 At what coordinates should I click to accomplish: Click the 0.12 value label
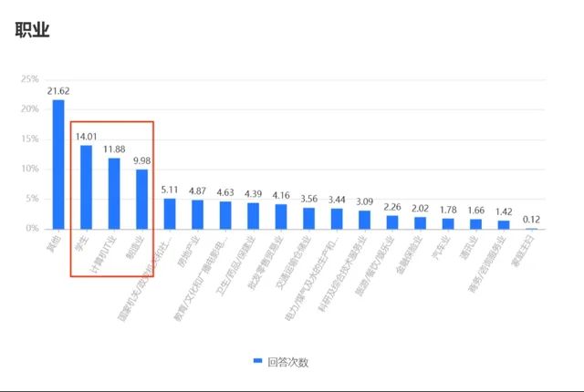[x=531, y=220]
